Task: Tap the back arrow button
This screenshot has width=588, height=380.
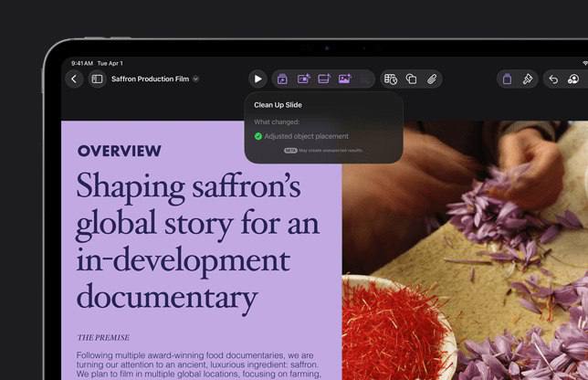Action: pos(75,79)
